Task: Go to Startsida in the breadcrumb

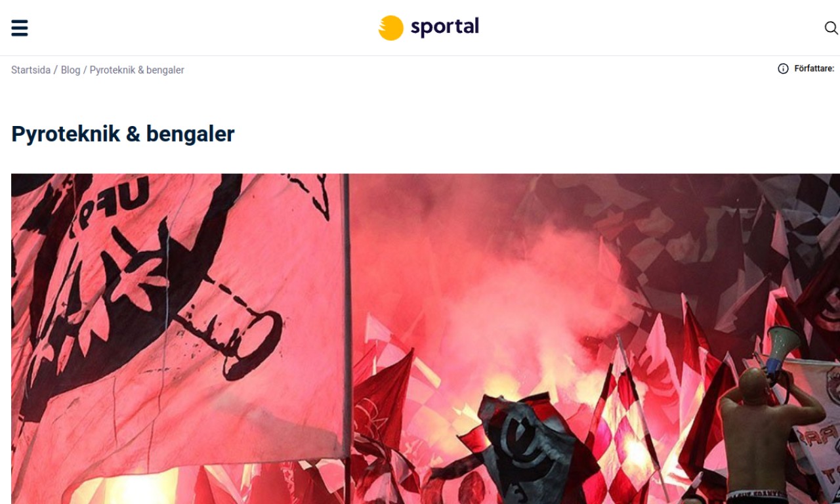Action: 31,70
